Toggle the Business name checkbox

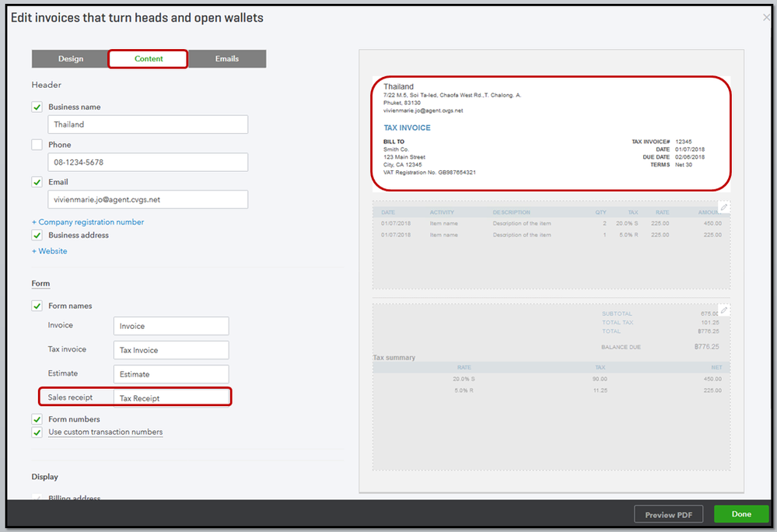37,107
